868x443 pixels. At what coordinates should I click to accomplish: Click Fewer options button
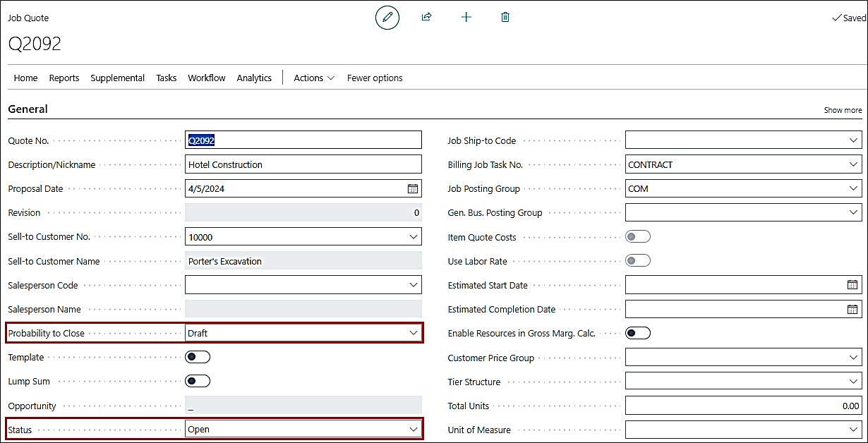click(x=375, y=78)
